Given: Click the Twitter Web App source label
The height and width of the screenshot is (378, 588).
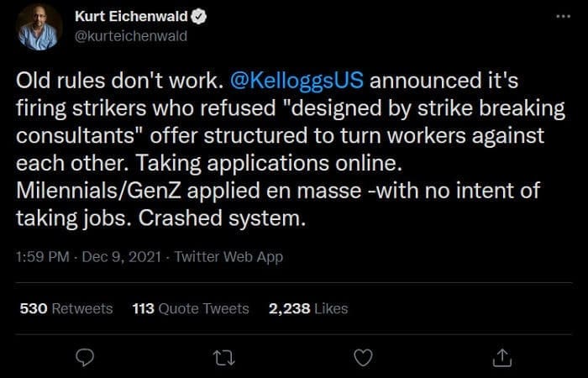Looking at the screenshot, I should [x=228, y=257].
